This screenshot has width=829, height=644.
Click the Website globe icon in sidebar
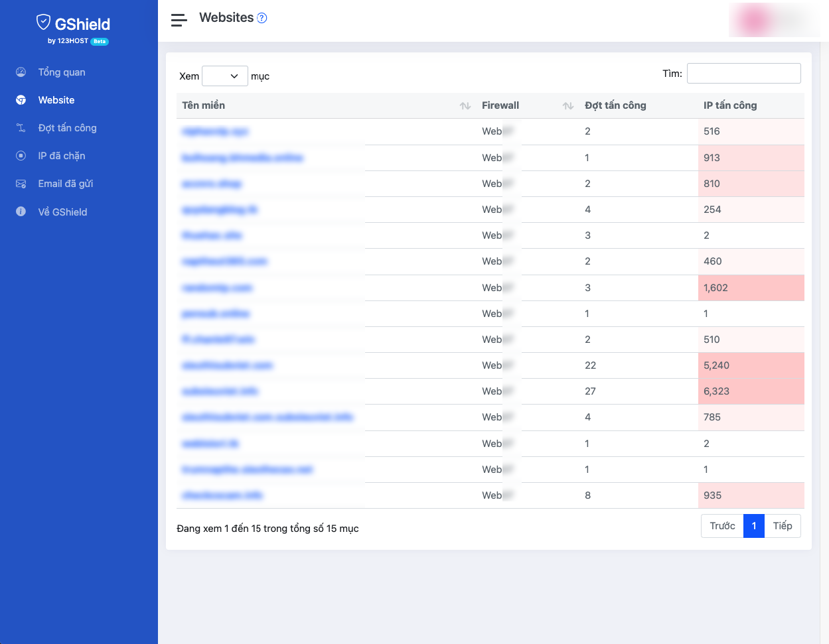pos(21,99)
